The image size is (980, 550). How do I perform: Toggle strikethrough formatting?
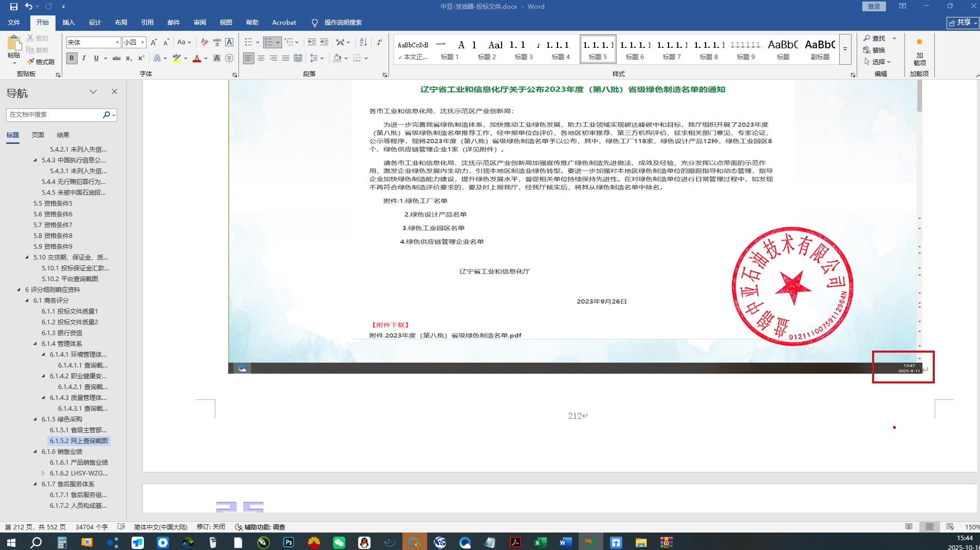click(x=117, y=58)
